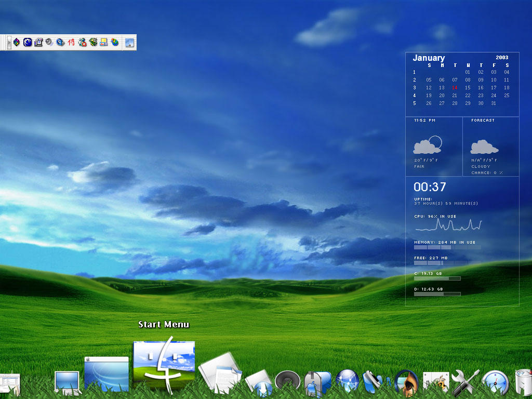
Task: Click the CLOUDY forecast condition text
Action: click(481, 167)
